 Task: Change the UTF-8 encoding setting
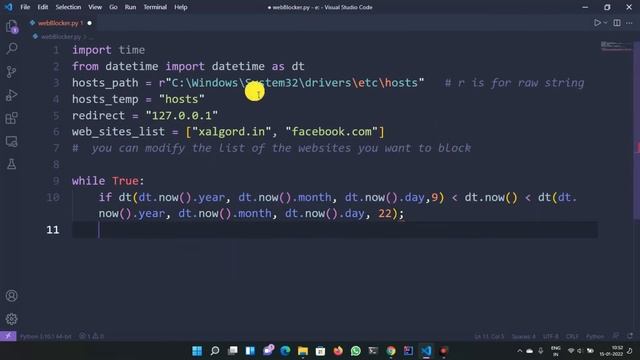tap(551, 337)
